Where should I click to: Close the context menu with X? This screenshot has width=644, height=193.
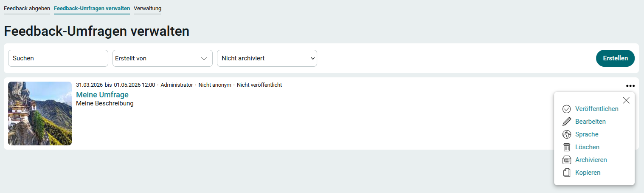(626, 100)
